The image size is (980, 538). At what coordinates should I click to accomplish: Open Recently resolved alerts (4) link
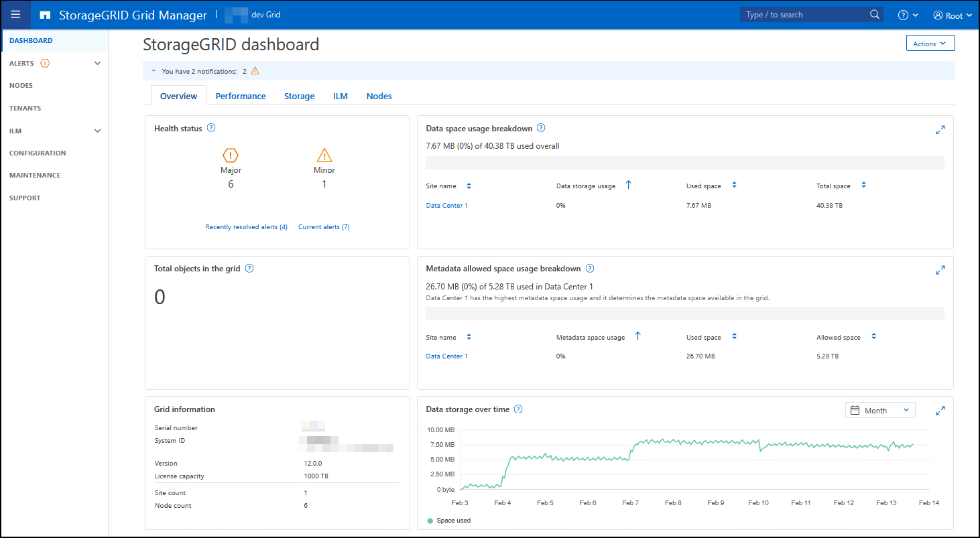pyautogui.click(x=247, y=227)
